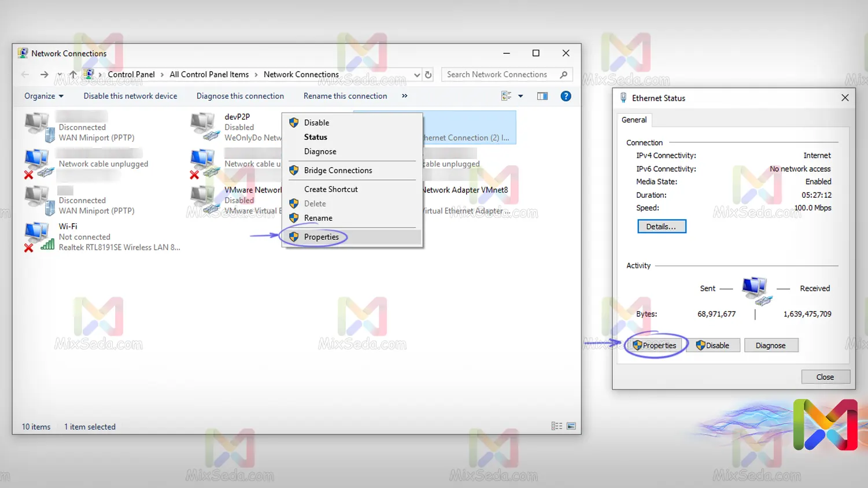This screenshot has height=488, width=868.
Task: Click Diagnose button in Ethernet Status
Action: pos(770,345)
